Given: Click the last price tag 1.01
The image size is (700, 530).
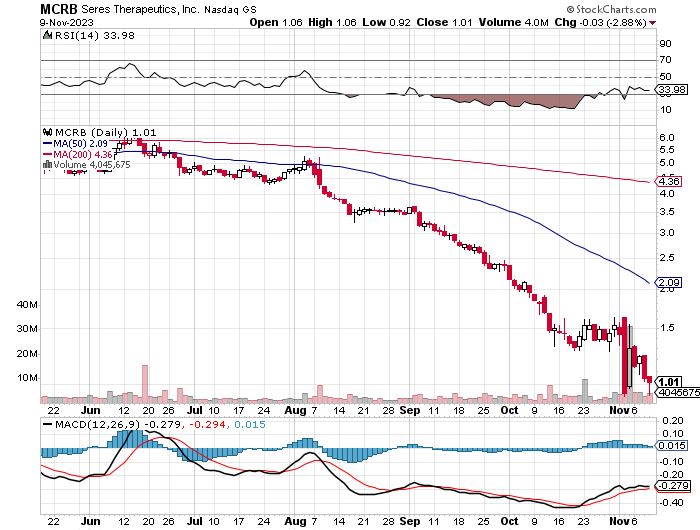Looking at the screenshot, I should pyautogui.click(x=668, y=382).
